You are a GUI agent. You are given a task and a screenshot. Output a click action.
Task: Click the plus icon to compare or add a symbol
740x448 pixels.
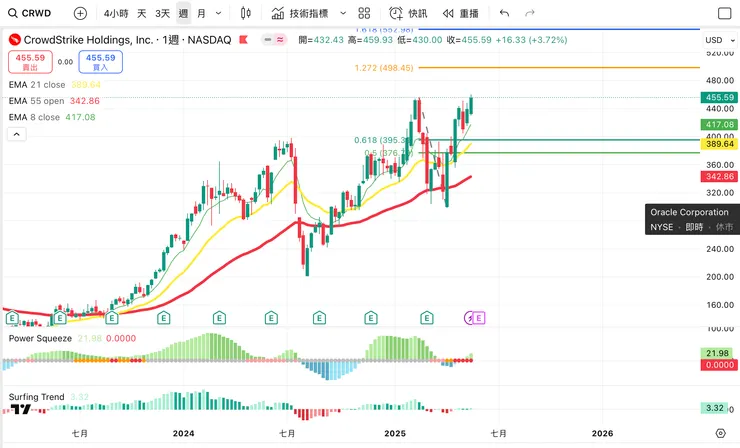click(81, 13)
